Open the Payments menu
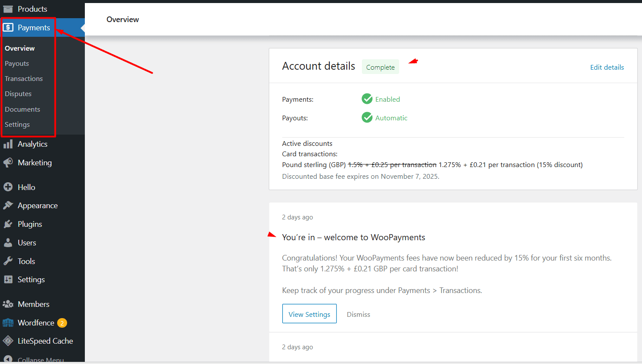The height and width of the screenshot is (364, 642). (x=34, y=28)
